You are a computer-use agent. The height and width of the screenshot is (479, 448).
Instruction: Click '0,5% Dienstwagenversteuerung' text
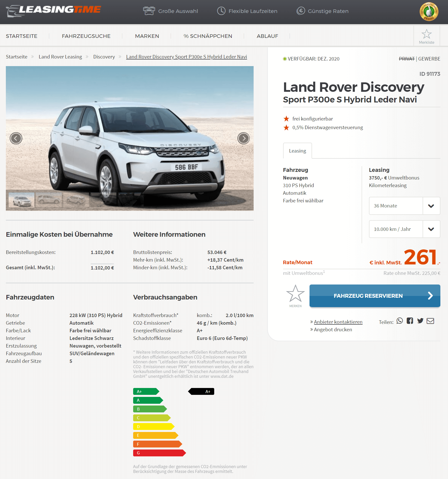tap(328, 127)
